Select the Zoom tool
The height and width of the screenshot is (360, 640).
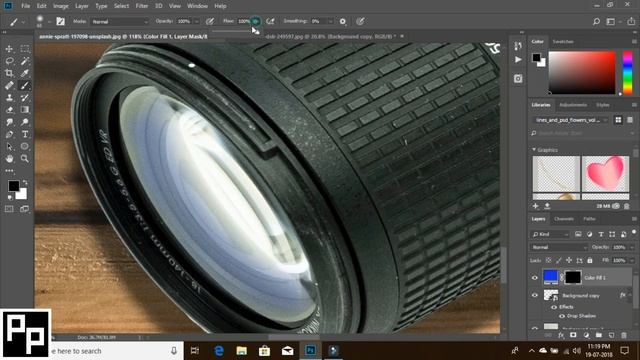point(25,158)
